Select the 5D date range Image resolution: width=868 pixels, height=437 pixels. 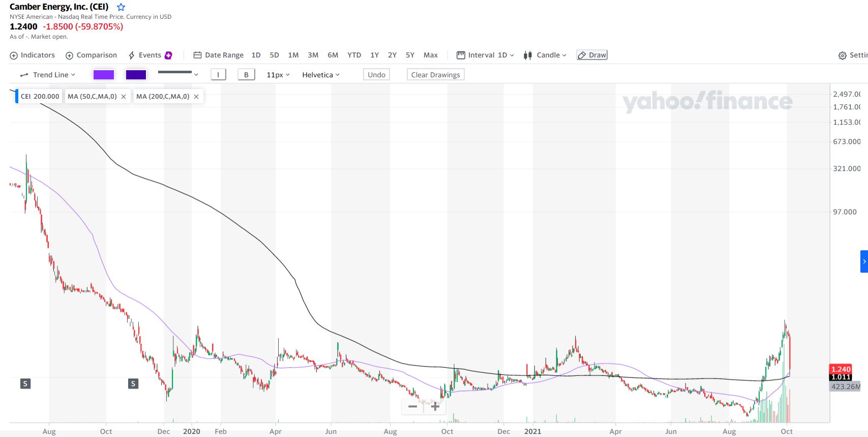[275, 55]
